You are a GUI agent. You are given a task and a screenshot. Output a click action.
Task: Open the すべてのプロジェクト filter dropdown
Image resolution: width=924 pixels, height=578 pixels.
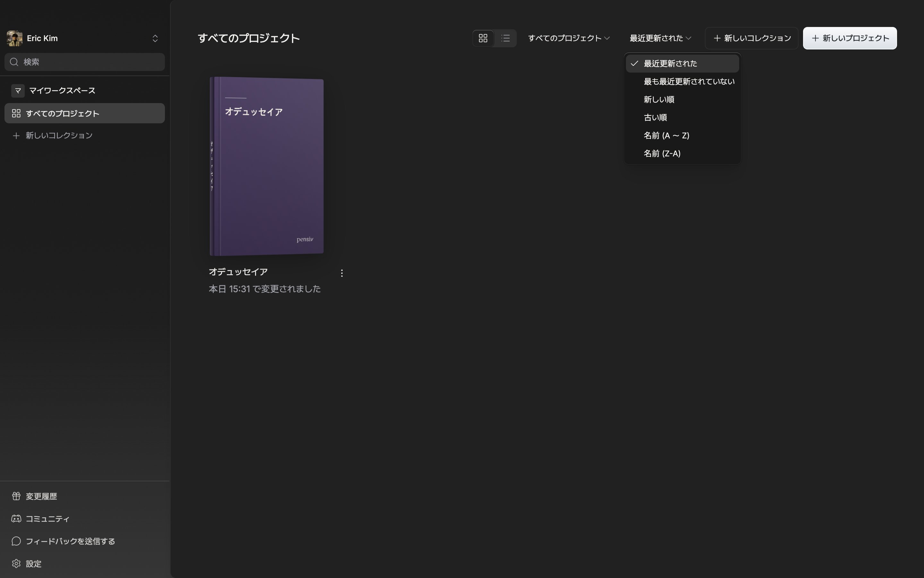pos(569,38)
